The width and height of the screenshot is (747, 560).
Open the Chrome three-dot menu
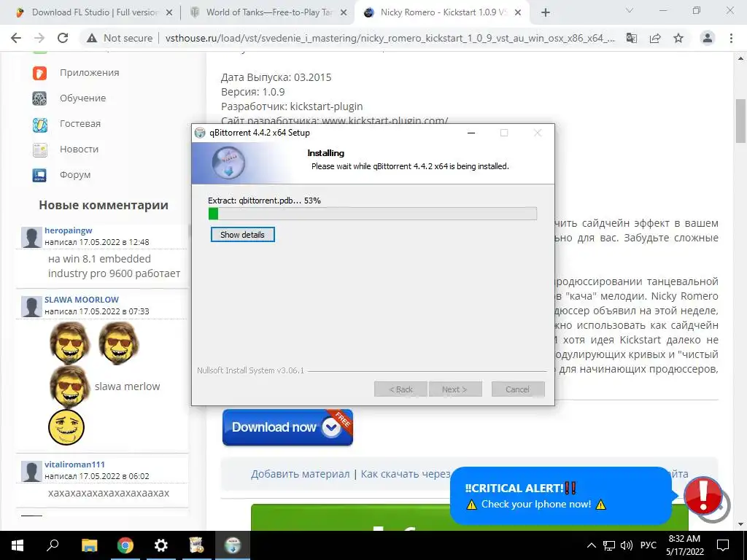(731, 38)
